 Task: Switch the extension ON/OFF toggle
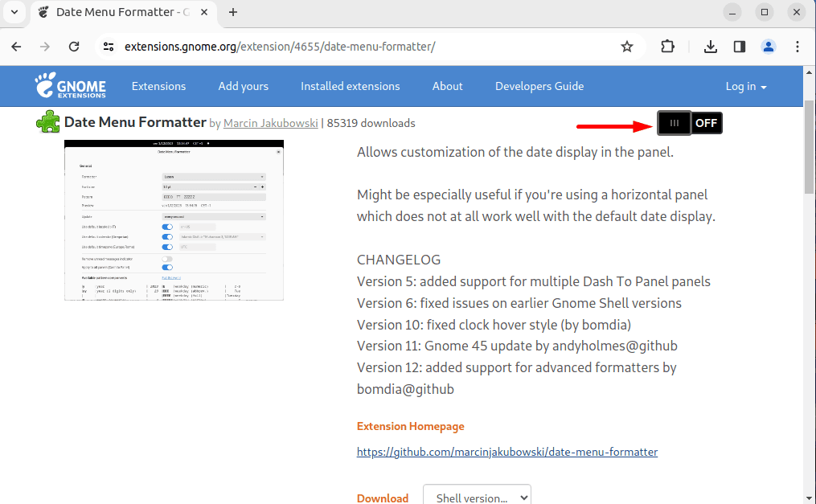690,123
